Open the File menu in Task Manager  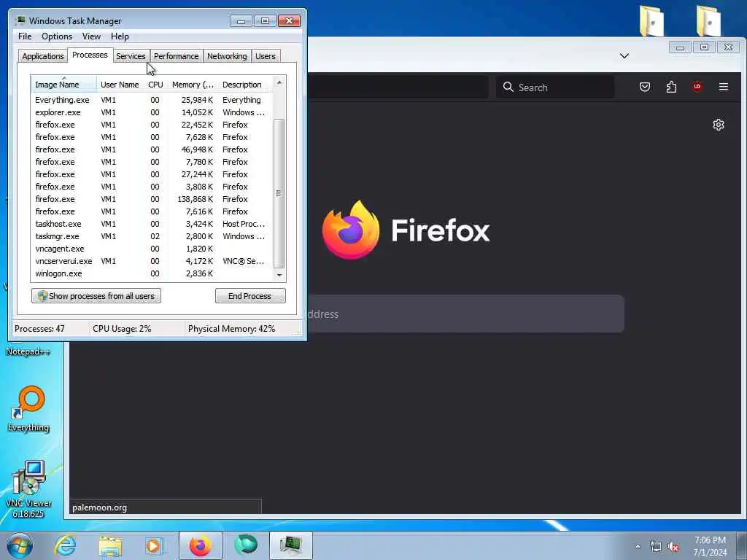(25, 36)
